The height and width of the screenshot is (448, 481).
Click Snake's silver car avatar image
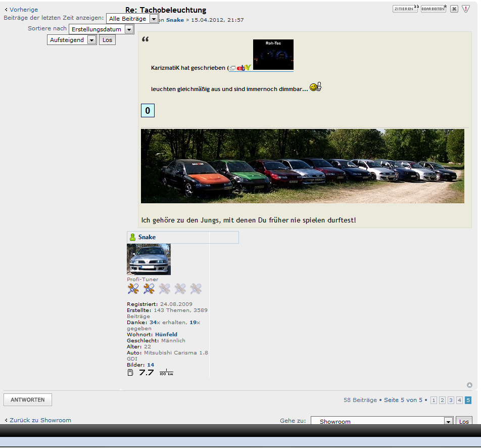[149, 259]
